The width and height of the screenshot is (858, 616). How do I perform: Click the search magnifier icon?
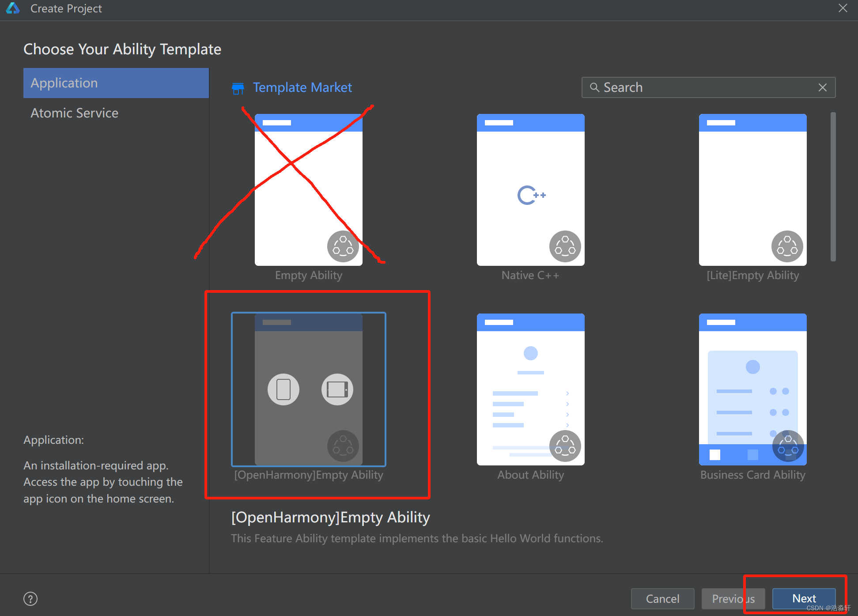pyautogui.click(x=594, y=87)
